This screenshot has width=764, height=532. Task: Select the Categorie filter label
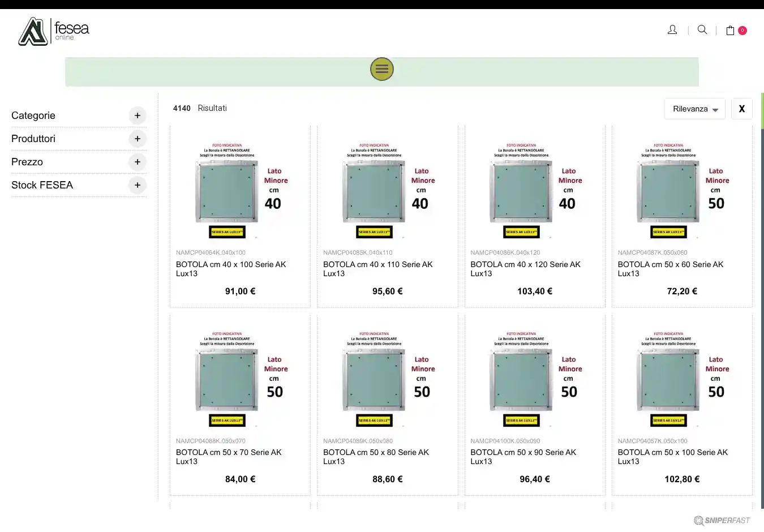(33, 115)
